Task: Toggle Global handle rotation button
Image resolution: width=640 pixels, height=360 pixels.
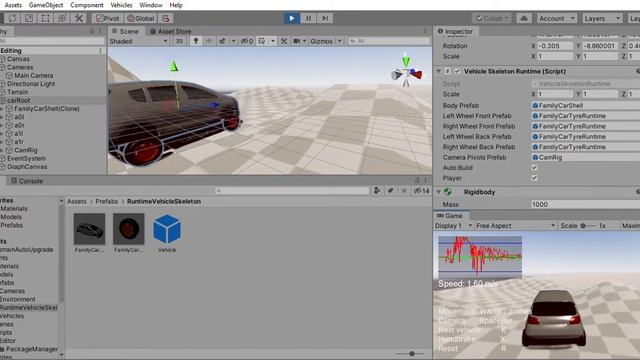Action: [x=141, y=18]
